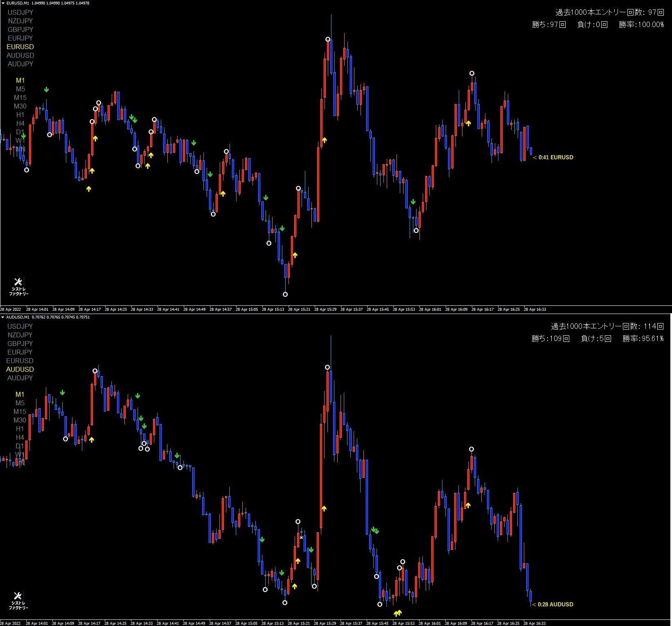Image resolution: width=672 pixels, height=626 pixels.
Task: Click the '過去1000本エントリー回数: 97回' text
Action: 610,12
